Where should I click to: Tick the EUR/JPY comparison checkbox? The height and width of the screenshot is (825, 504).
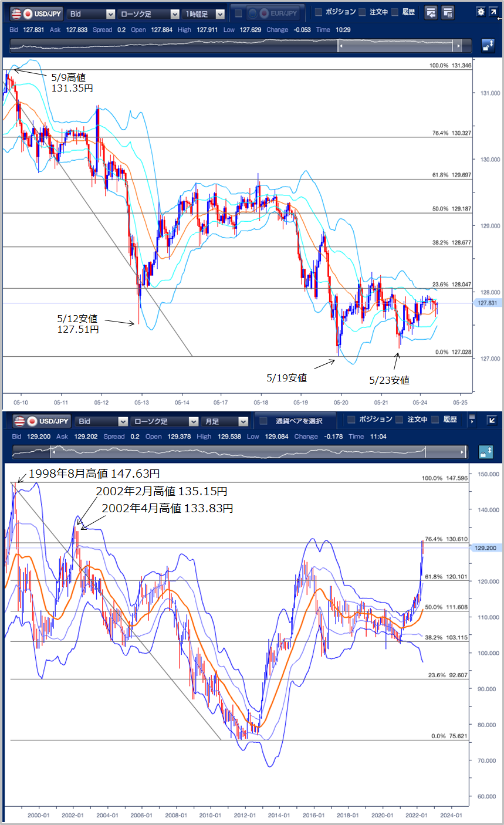pyautogui.click(x=238, y=13)
